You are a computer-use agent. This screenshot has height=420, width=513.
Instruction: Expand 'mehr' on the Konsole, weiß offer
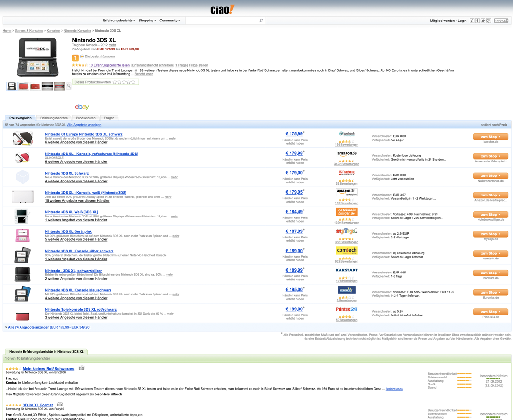pyautogui.click(x=168, y=197)
